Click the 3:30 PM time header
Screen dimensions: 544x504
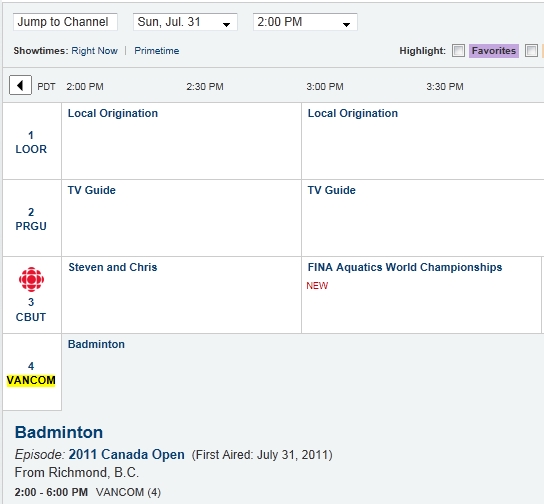coord(445,86)
